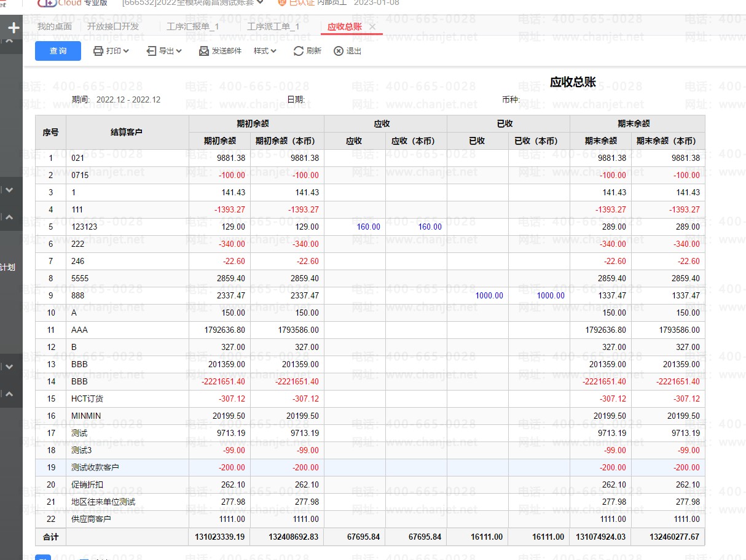Select customer cell 021 in row 1
This screenshot has width=746, height=560.
pyautogui.click(x=127, y=158)
